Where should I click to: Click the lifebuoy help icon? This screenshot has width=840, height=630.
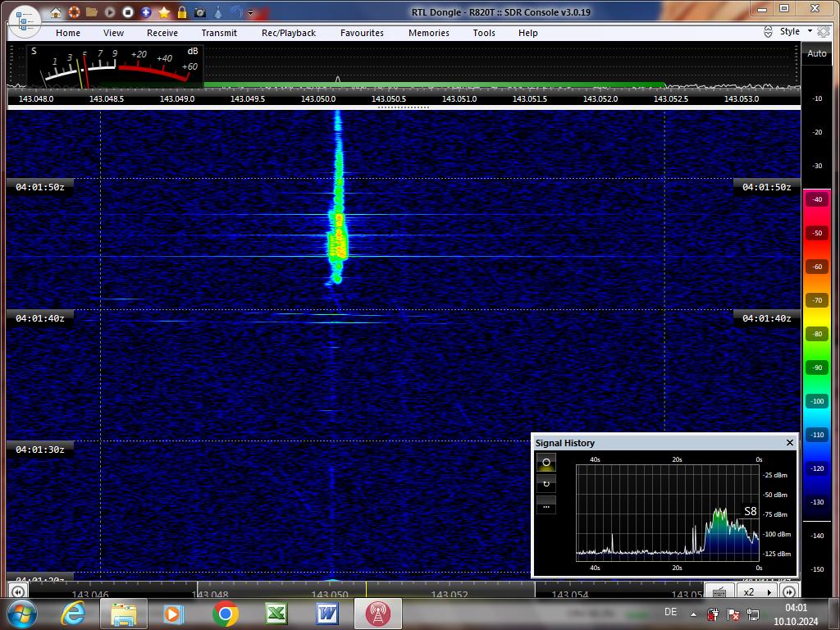pyautogui.click(x=74, y=11)
